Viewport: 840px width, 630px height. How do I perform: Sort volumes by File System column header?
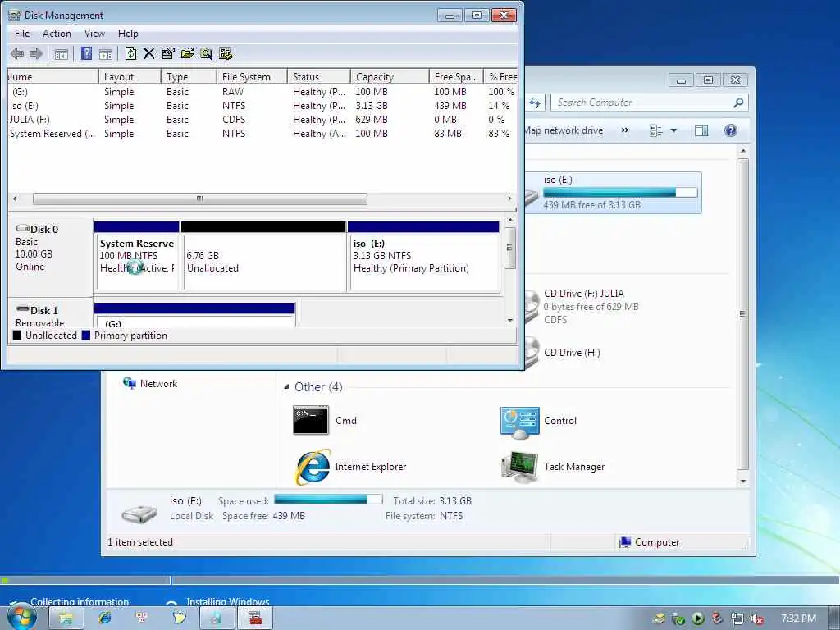[x=252, y=77]
